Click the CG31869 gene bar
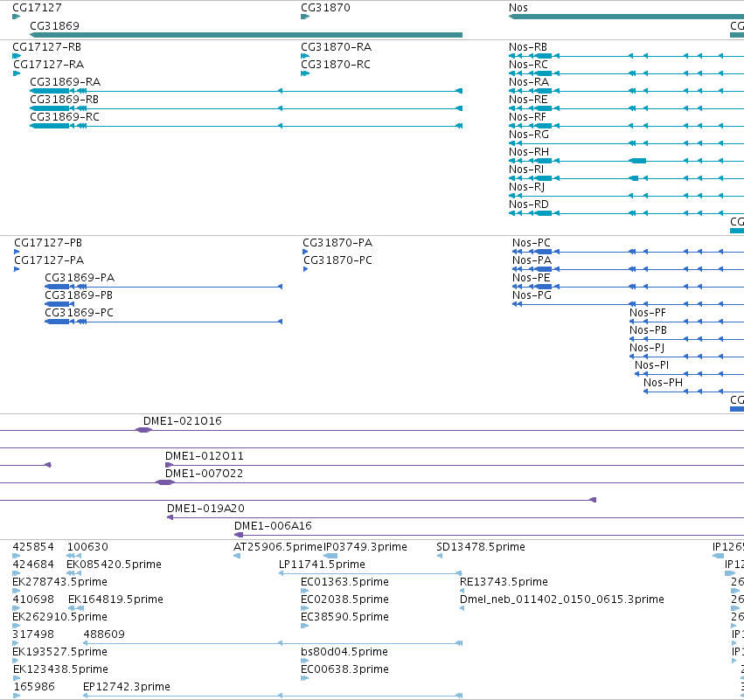 pyautogui.click(x=246, y=35)
